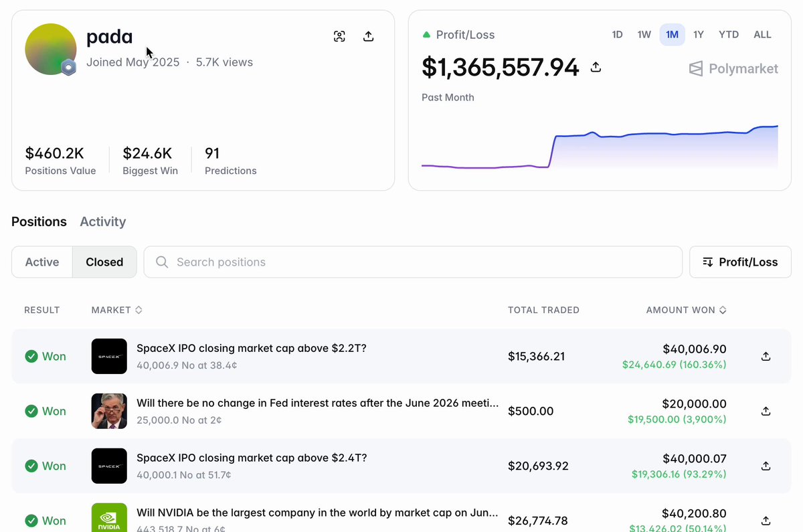The image size is (803, 532).
Task: Open the Fed no change June 2026 market
Action: tap(317, 403)
